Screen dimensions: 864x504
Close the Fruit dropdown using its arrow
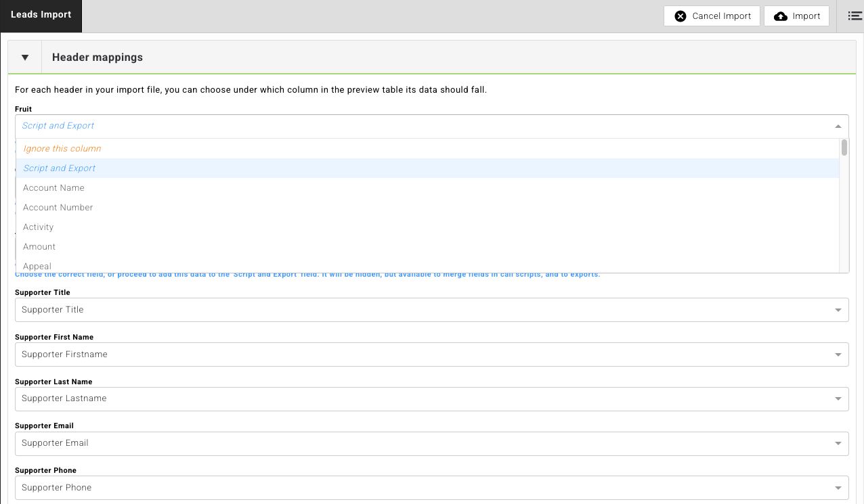tap(838, 126)
